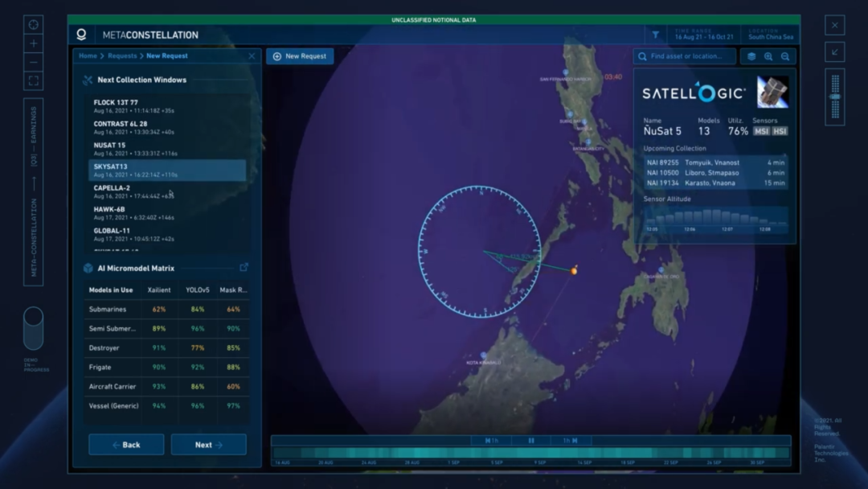Select HAWK-6B collection window

[x=167, y=213]
